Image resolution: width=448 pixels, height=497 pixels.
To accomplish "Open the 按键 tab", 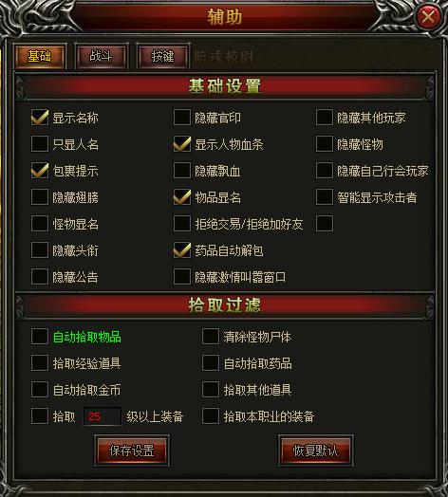I will [x=162, y=57].
